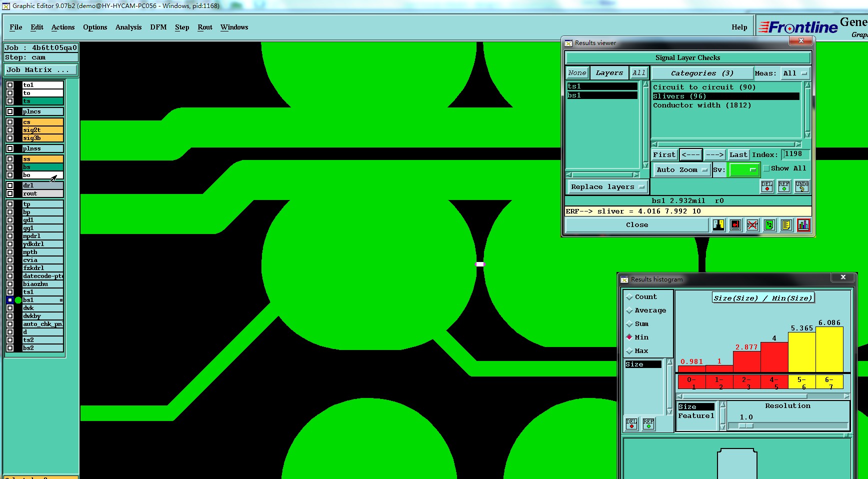Click the next result arrow button
The height and width of the screenshot is (479, 868).
pyautogui.click(x=715, y=155)
